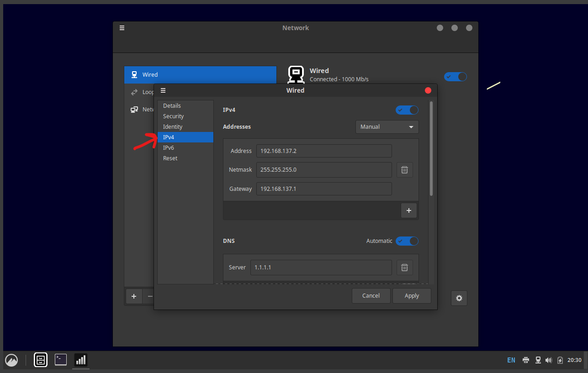588x373 pixels.
Task: Click the volume icon in system tray
Action: [549, 360]
